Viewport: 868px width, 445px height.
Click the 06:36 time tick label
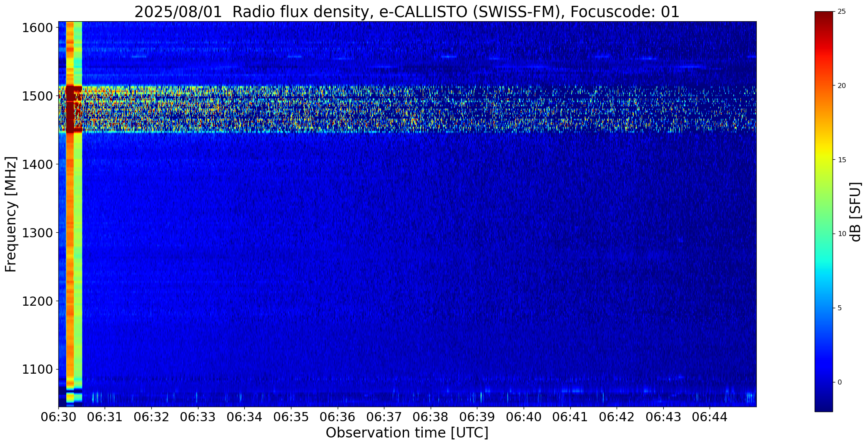tap(338, 417)
